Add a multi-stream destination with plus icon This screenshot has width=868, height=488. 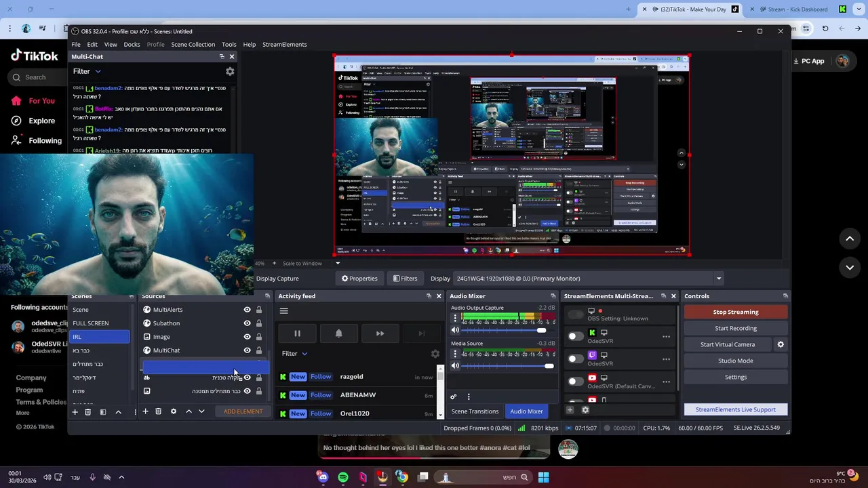[570, 409]
